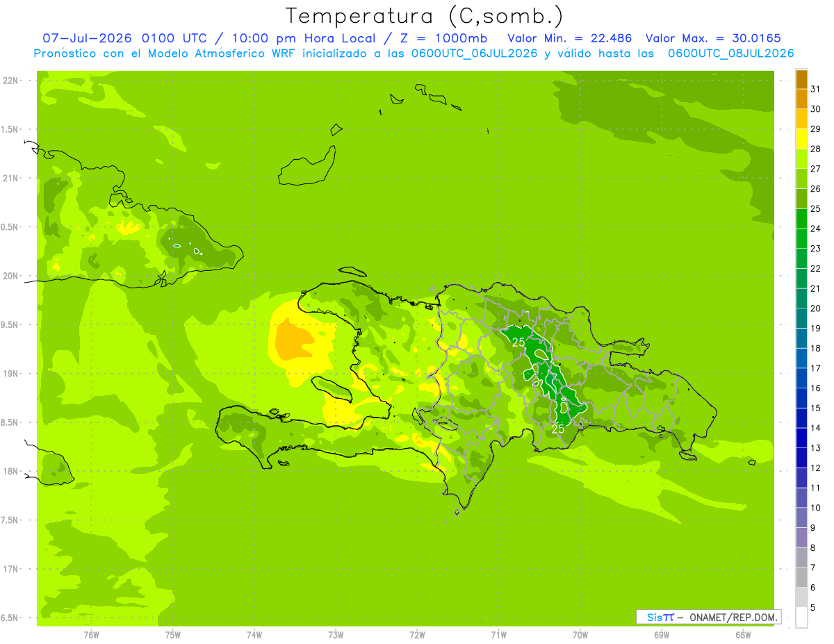Click the "25" label on the color scale
Screen dimensions: 834x644
(816, 208)
